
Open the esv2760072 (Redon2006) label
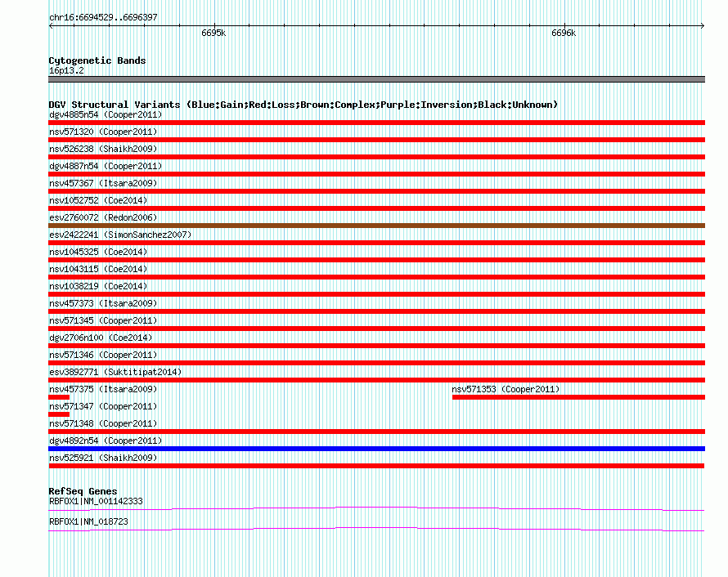pos(103,217)
